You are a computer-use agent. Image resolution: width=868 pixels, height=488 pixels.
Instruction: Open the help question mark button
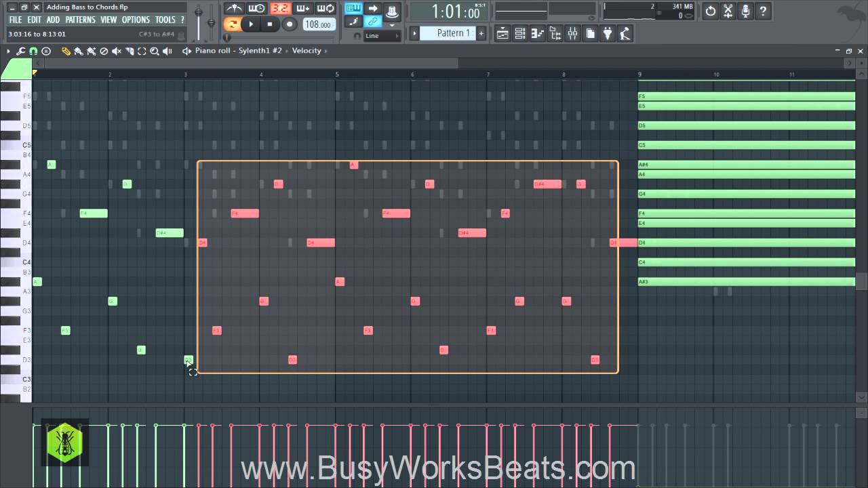763,11
